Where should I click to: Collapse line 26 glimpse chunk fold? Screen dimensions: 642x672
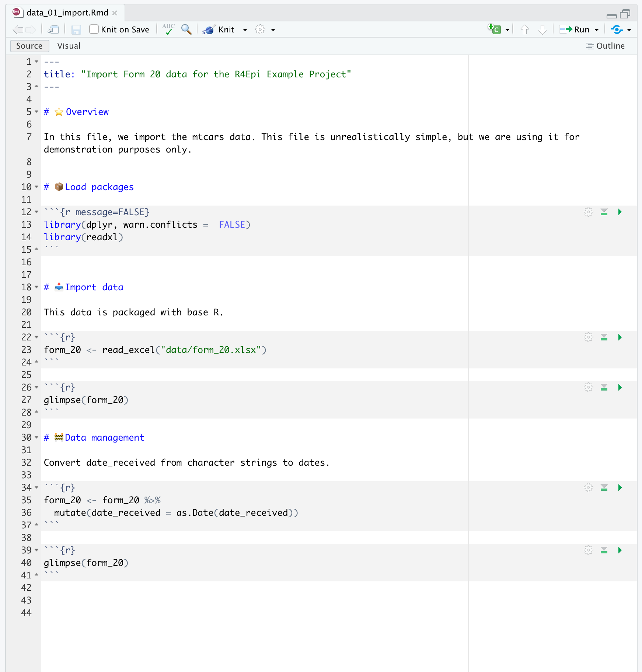(x=36, y=388)
